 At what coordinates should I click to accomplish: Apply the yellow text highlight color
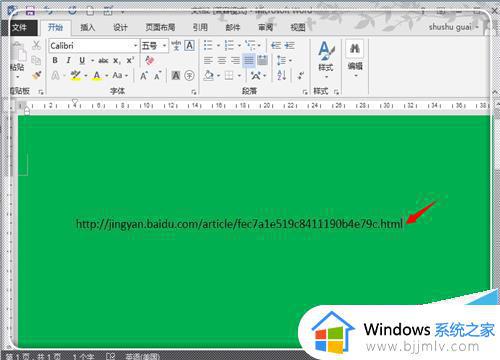[76, 76]
